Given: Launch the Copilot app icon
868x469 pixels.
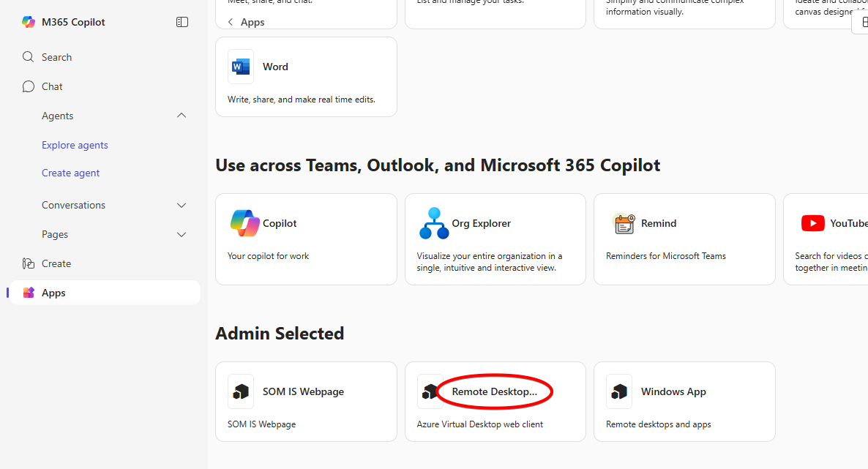Looking at the screenshot, I should (x=244, y=223).
